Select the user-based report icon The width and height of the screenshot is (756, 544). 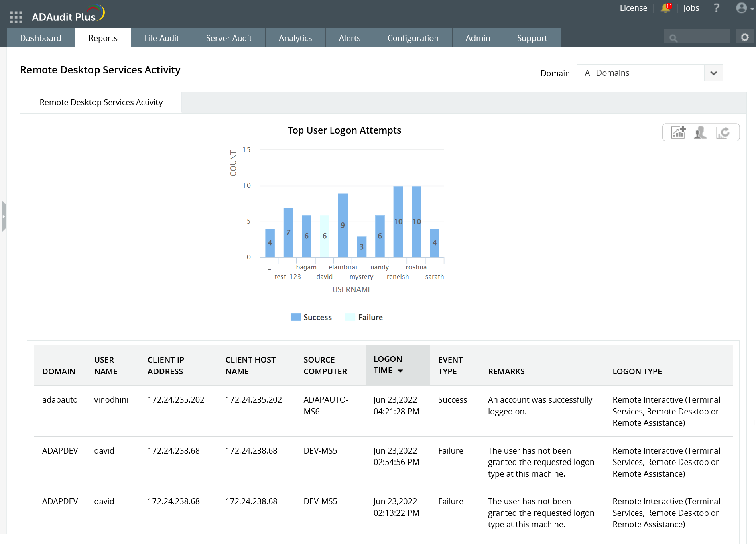[x=701, y=132]
